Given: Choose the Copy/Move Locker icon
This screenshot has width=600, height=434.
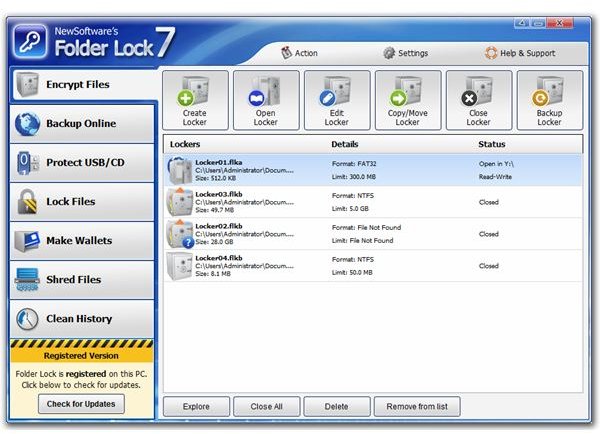Looking at the screenshot, I should pyautogui.click(x=408, y=100).
